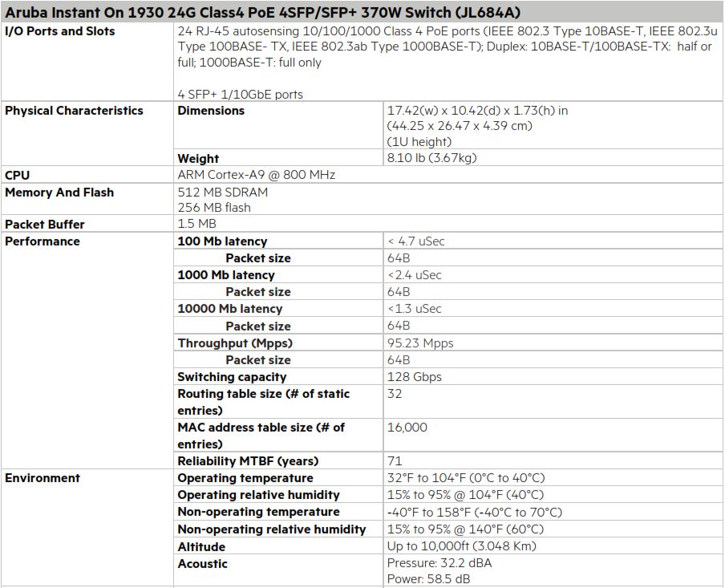
Task: Select the "1000 Mb latency" label
Action: [x=226, y=275]
